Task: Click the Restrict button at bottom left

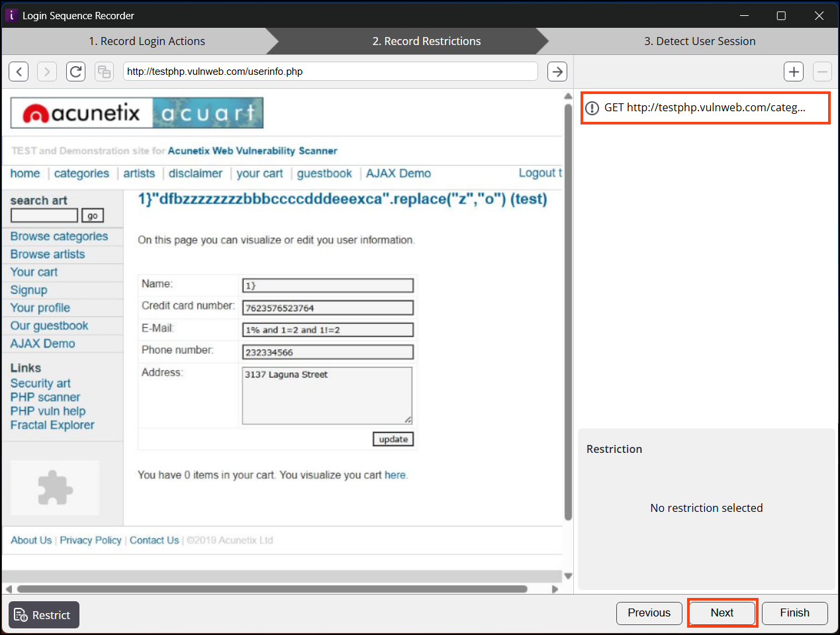Action: (x=44, y=614)
